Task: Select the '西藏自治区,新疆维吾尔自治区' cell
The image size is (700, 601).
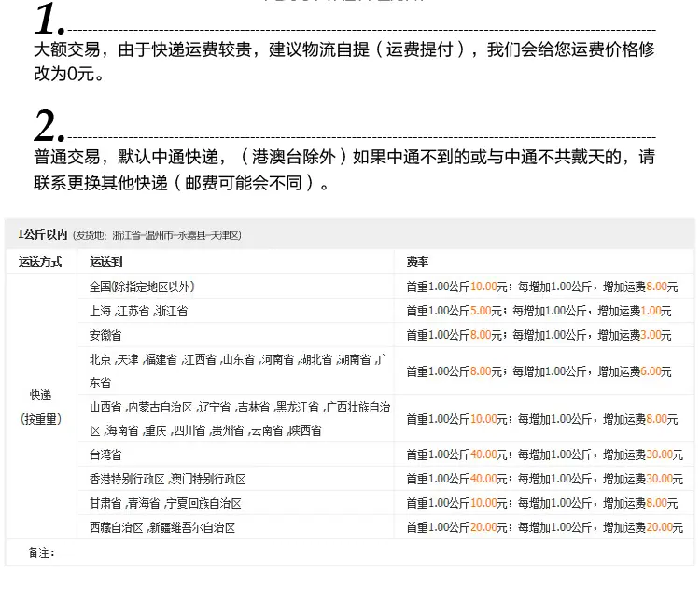Action: [x=236, y=527]
